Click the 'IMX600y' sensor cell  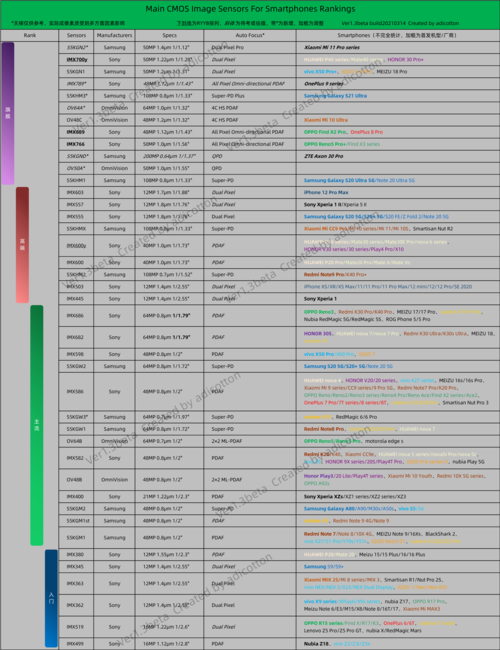coord(76,245)
